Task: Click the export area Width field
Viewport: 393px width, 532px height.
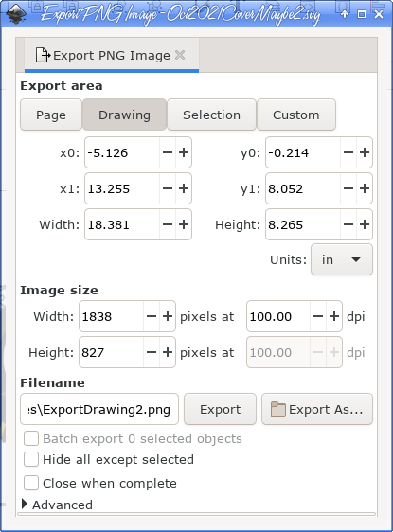Action: tap(122, 224)
